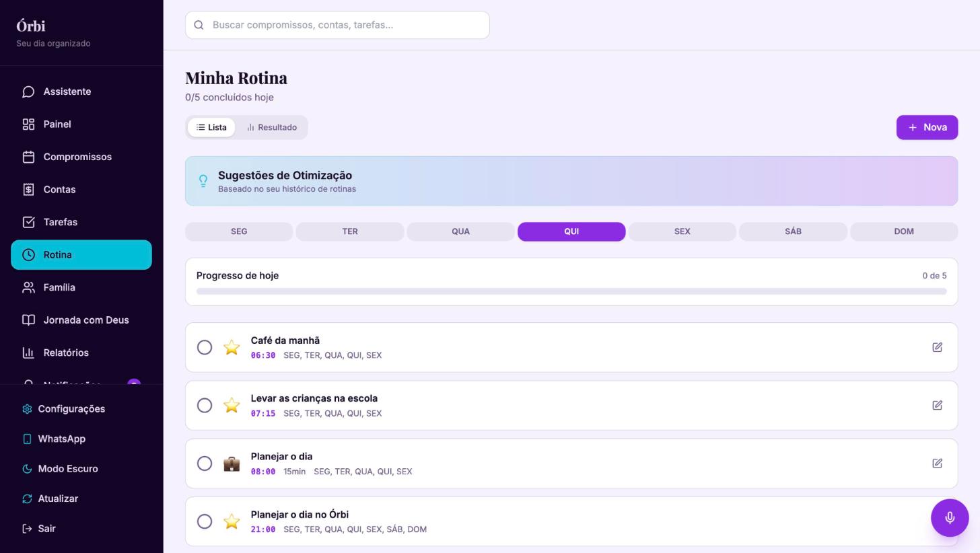This screenshot has height=553, width=980.
Task: Check off Planejar o dia routine
Action: tap(205, 464)
